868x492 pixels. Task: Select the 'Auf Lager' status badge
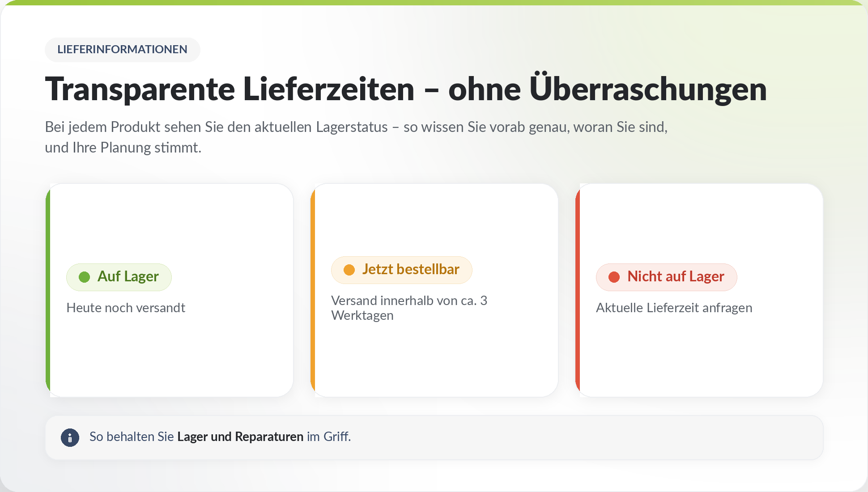[119, 277]
